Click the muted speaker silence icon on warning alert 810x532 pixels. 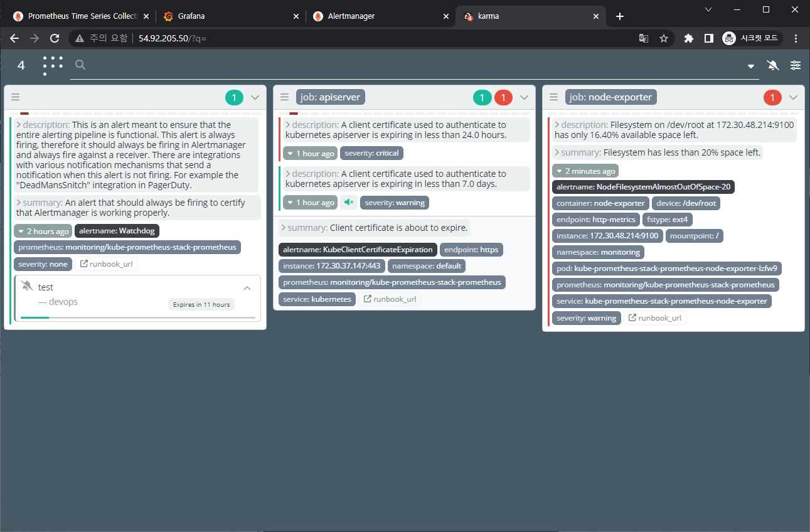[349, 203]
